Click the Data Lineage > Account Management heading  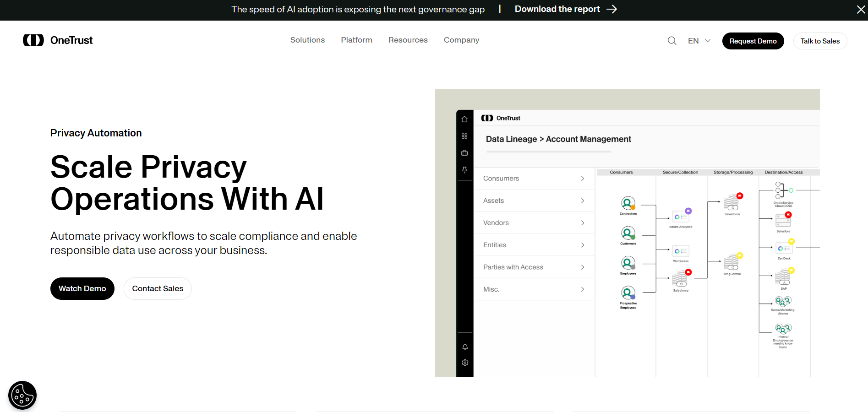pyautogui.click(x=558, y=139)
